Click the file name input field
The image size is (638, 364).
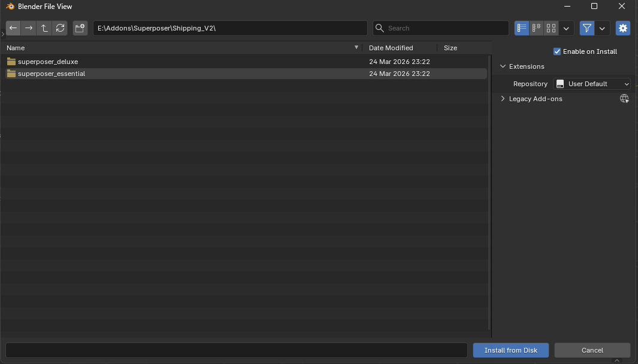point(237,350)
